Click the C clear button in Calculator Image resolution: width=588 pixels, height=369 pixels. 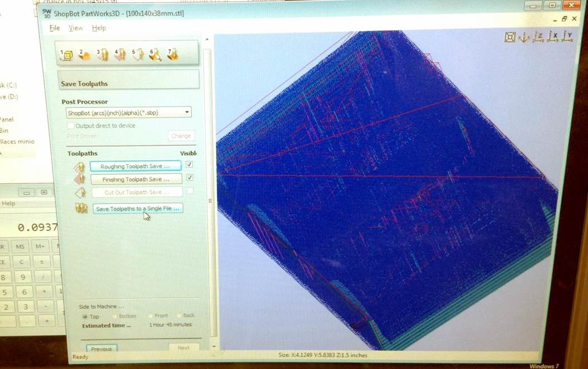click(21, 261)
